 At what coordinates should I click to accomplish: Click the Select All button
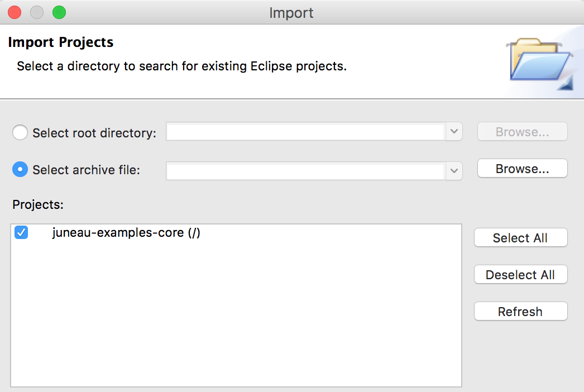(x=520, y=238)
